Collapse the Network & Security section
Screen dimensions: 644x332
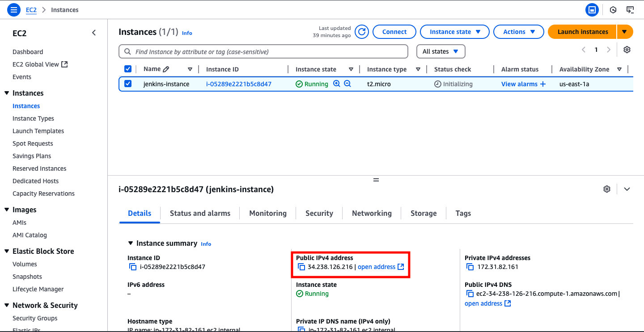coord(7,305)
